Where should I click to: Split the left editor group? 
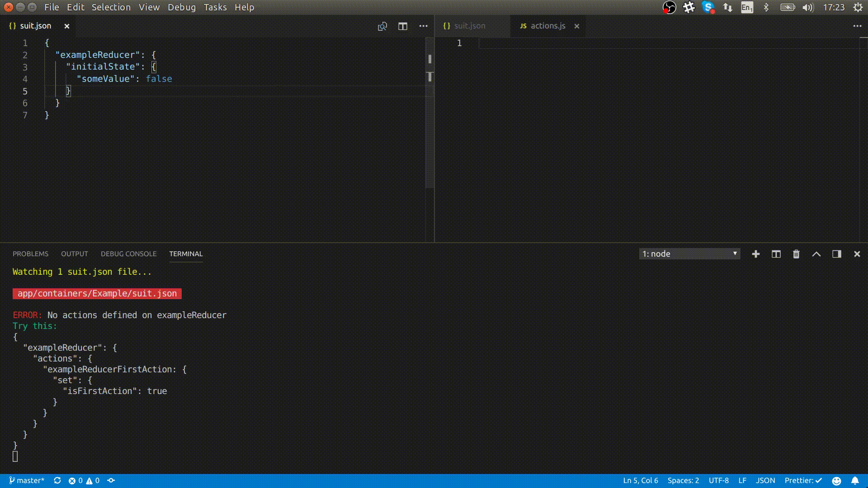click(402, 26)
